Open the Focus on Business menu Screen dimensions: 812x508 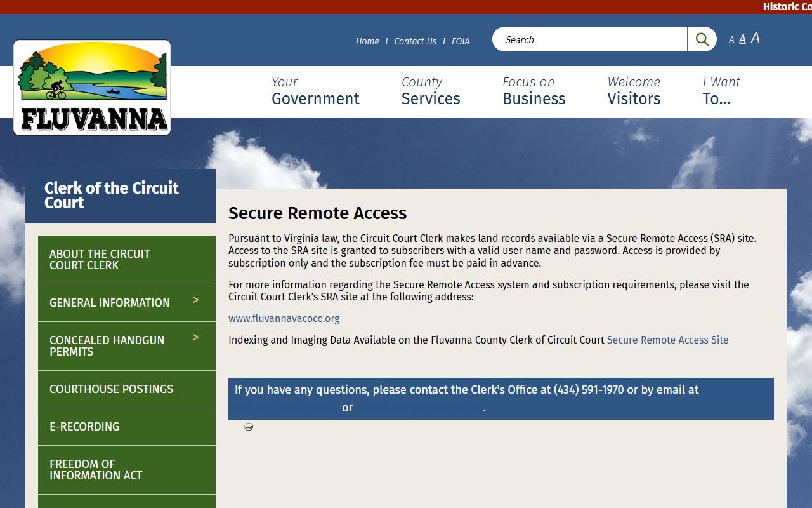534,91
